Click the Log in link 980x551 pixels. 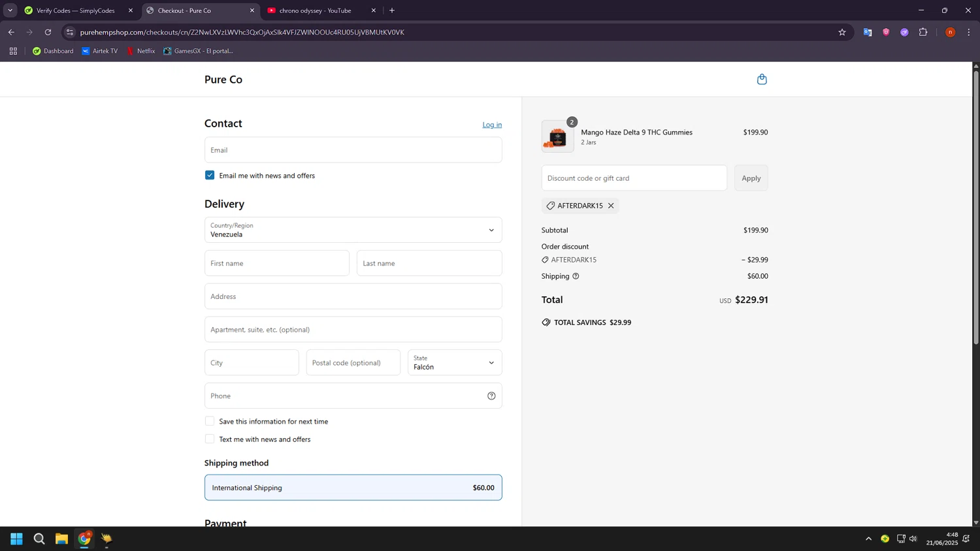point(492,125)
